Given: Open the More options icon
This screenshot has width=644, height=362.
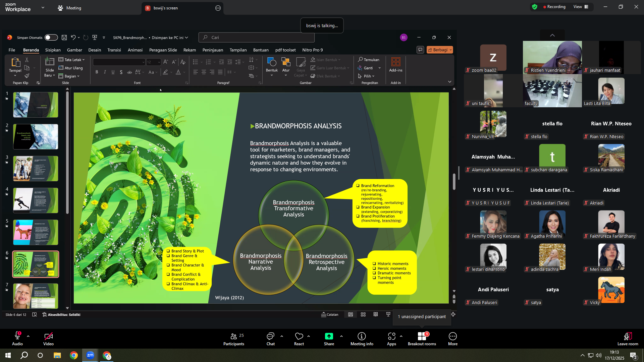Looking at the screenshot, I should [453, 336].
